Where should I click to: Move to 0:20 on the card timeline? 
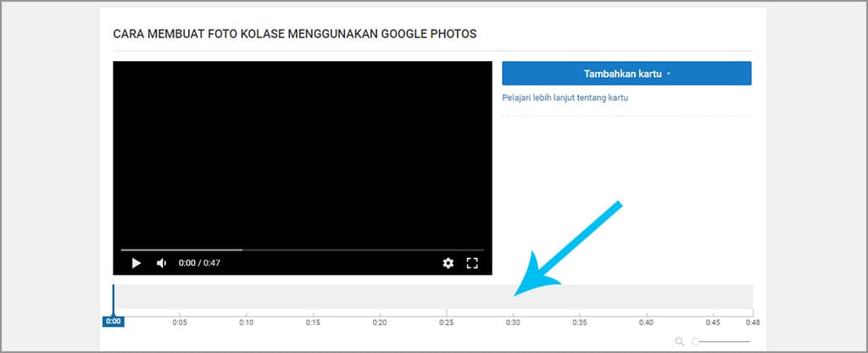pyautogui.click(x=380, y=322)
